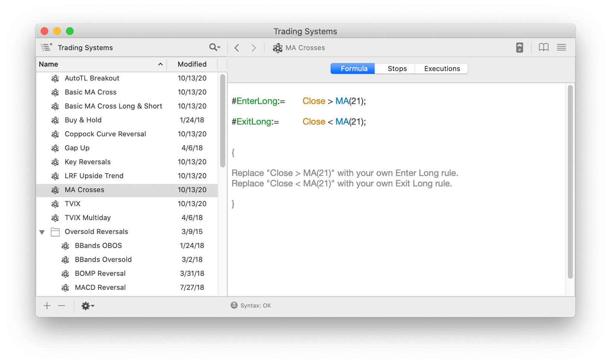Switch to the Stops tab

coord(397,69)
